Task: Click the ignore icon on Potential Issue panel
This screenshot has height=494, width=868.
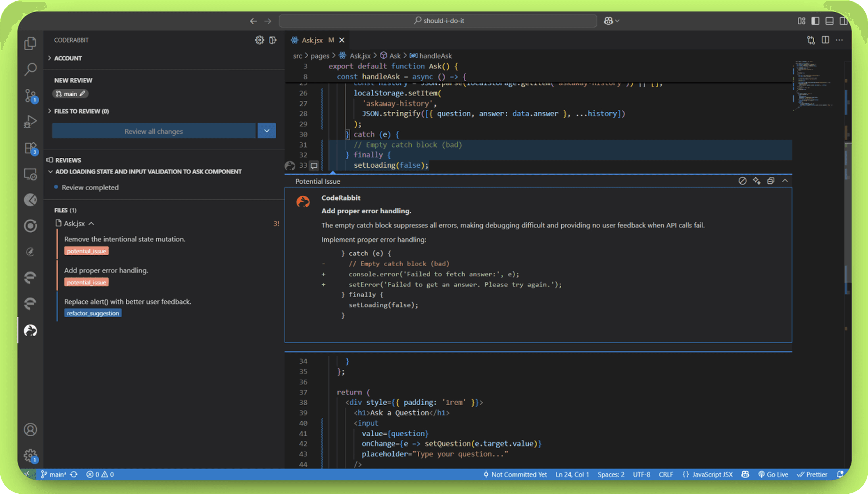Action: coord(742,181)
